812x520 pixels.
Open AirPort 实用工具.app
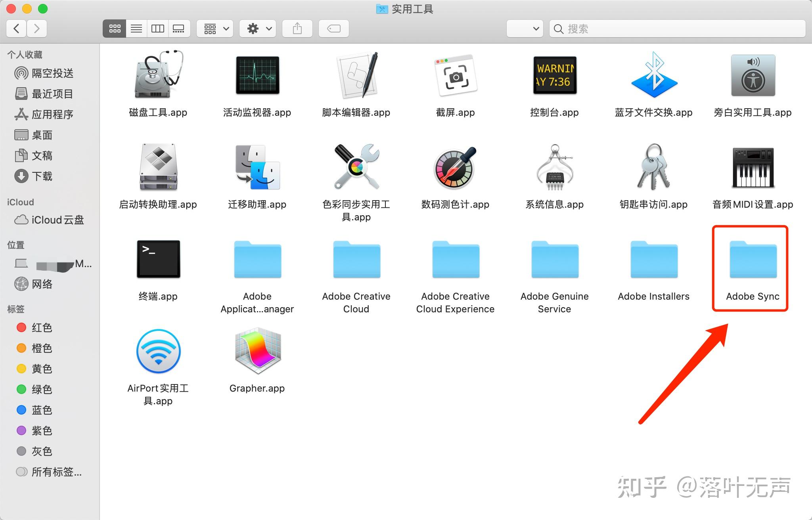[158, 351]
